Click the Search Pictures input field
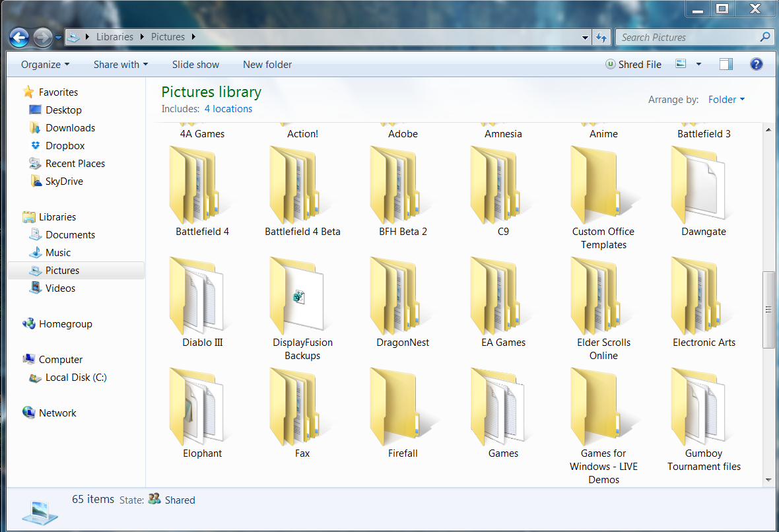Viewport: 779px width, 532px height. [688, 37]
